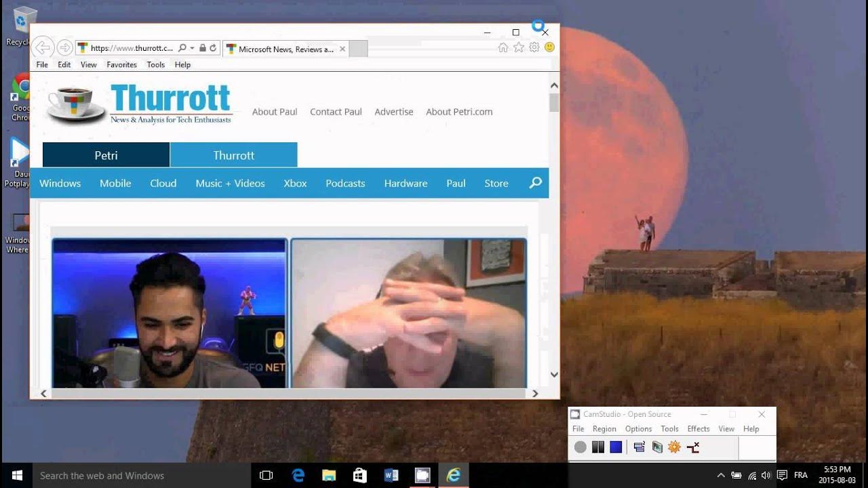Open CamStudio Options menu
868x488 pixels.
tap(638, 429)
